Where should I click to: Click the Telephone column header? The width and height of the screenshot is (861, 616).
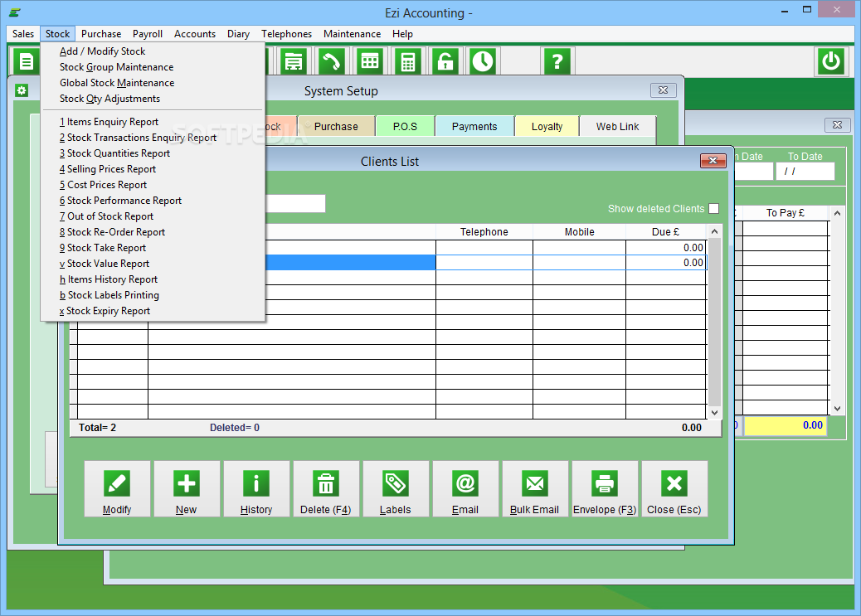point(484,232)
